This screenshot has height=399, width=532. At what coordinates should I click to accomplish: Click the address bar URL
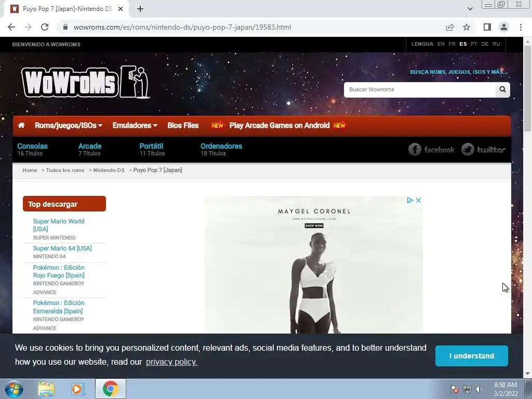click(182, 27)
